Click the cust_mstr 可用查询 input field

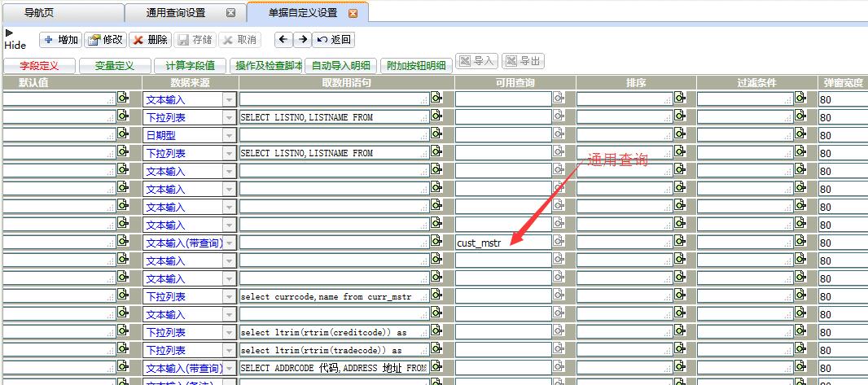pos(504,243)
